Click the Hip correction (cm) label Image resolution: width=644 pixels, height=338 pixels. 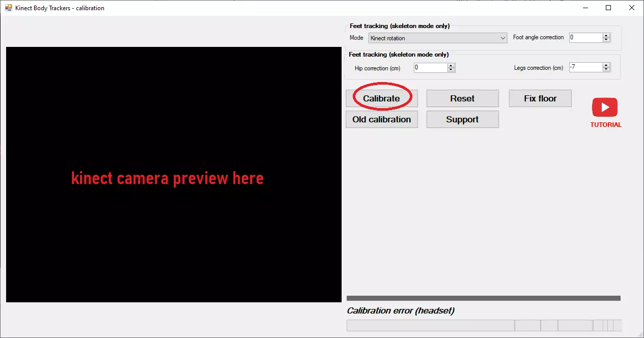tap(377, 68)
